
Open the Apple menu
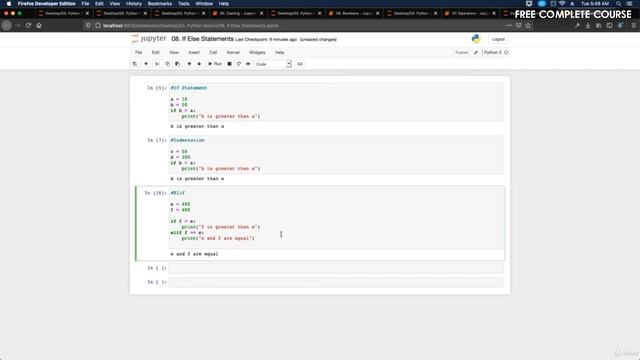click(9, 4)
